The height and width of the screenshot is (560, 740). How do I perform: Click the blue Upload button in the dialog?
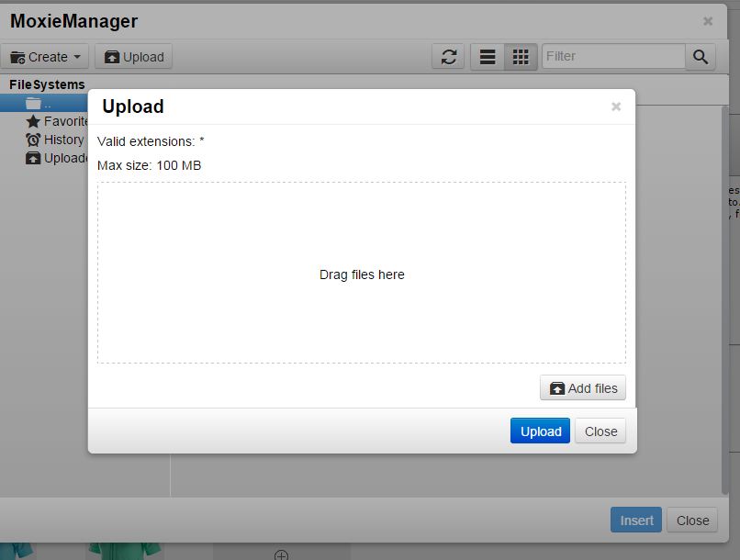[540, 431]
